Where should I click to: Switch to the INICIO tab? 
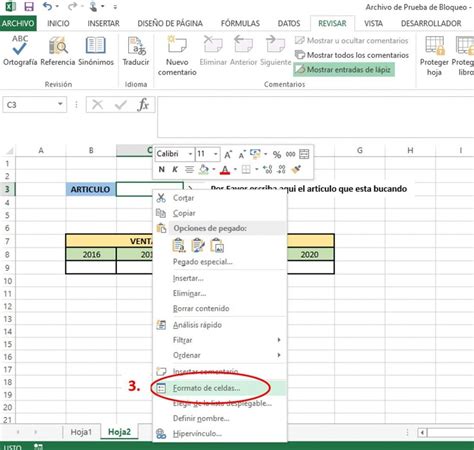pos(58,23)
